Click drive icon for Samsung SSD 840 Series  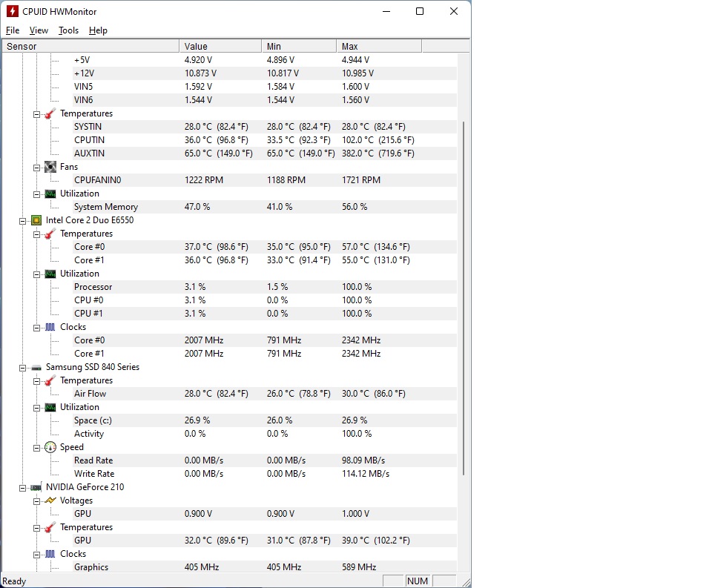[36, 368]
